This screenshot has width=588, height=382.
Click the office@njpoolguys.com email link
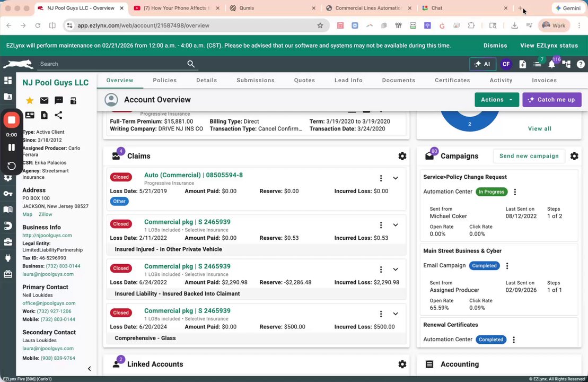pyautogui.click(x=49, y=303)
